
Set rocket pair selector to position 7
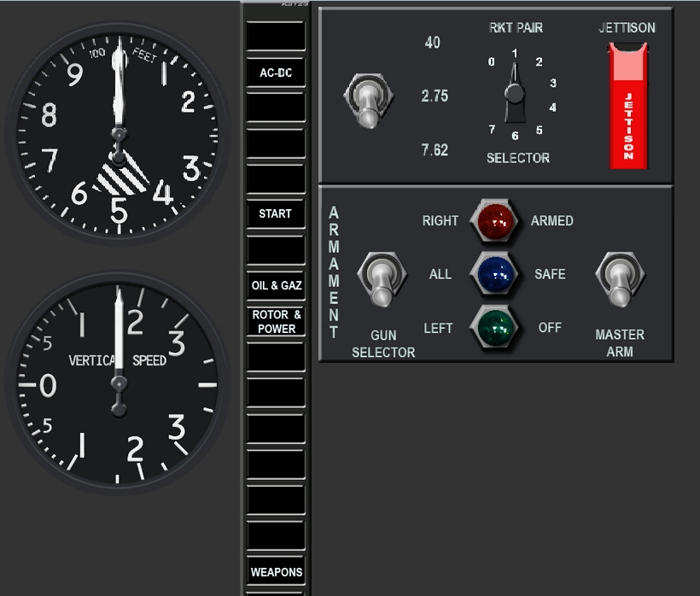tap(492, 130)
